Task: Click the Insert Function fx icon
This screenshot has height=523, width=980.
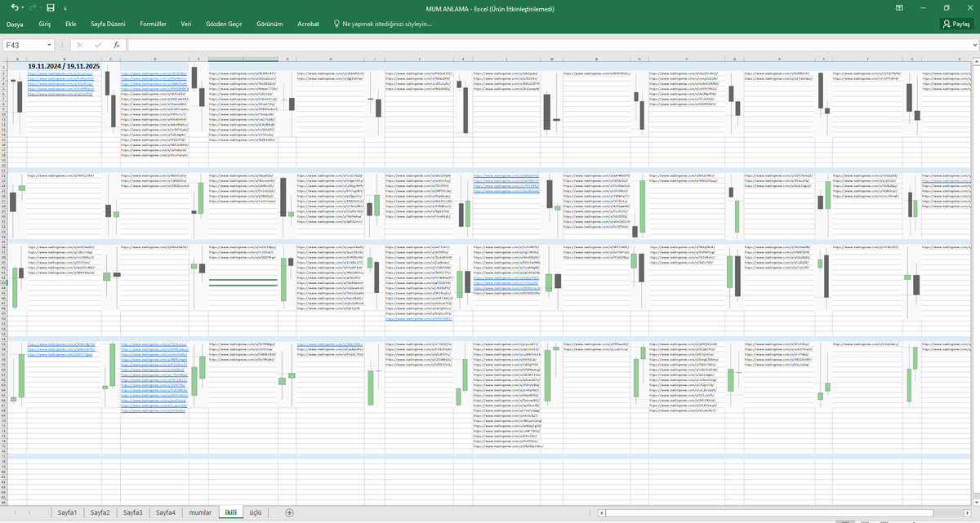Action: point(117,46)
